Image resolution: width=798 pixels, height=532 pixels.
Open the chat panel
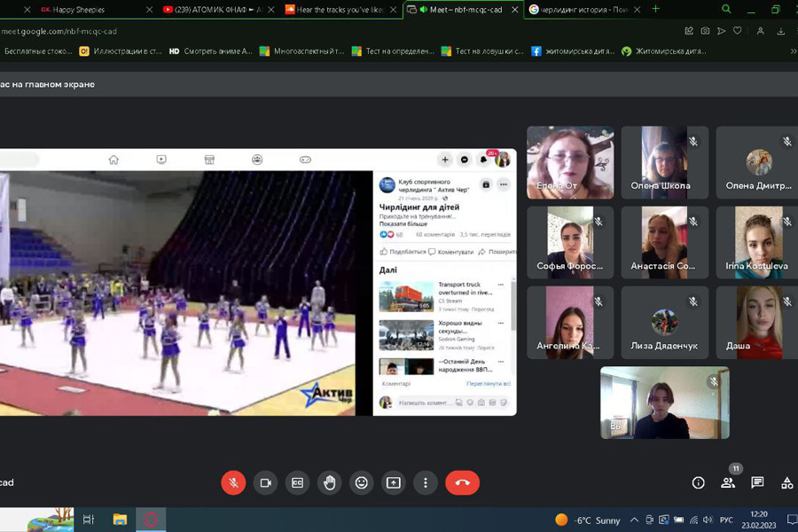[x=757, y=482]
